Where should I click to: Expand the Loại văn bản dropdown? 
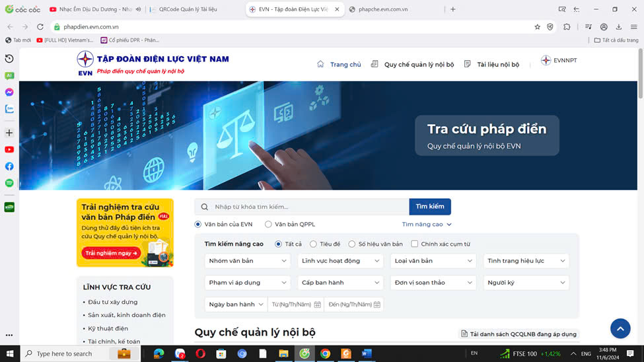pyautogui.click(x=433, y=261)
